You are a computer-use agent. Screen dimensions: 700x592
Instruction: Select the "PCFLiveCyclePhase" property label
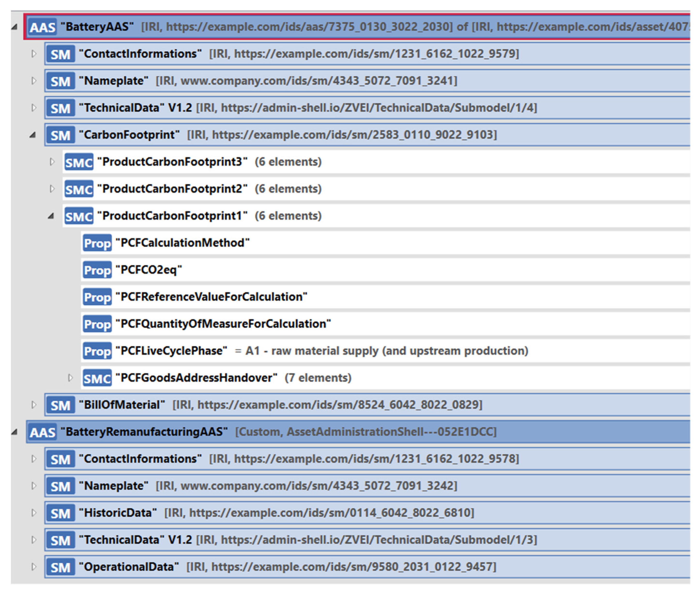[171, 351]
